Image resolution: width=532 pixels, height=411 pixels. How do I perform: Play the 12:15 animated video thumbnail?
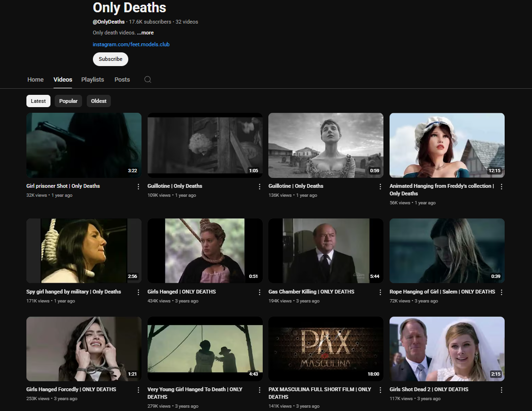(x=447, y=145)
